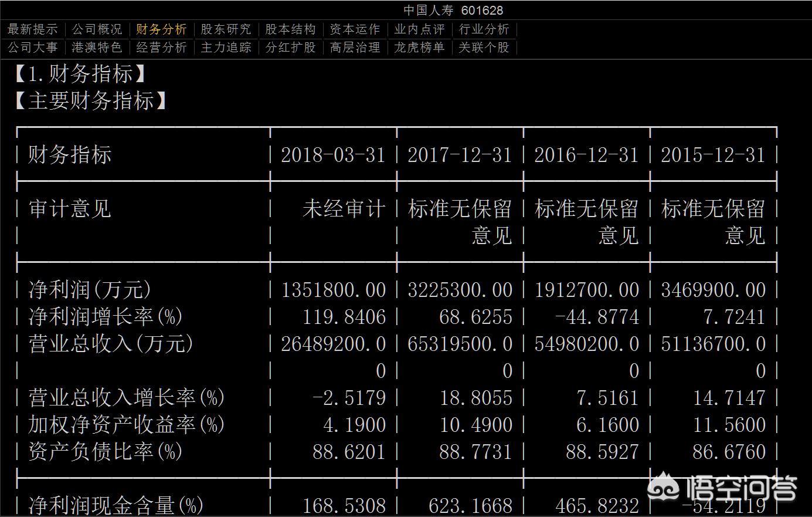Click the 资产负债比率(%) row label
Image resolution: width=812 pixels, height=517 pixels.
(106, 452)
